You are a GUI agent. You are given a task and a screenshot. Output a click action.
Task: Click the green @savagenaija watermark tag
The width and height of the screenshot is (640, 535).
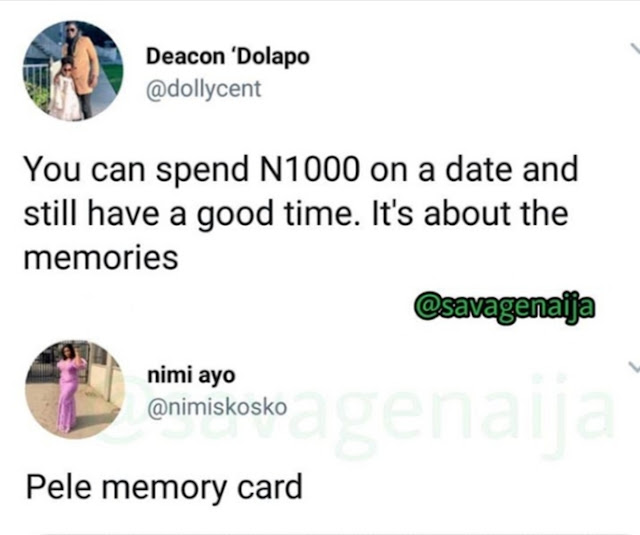coord(504,307)
